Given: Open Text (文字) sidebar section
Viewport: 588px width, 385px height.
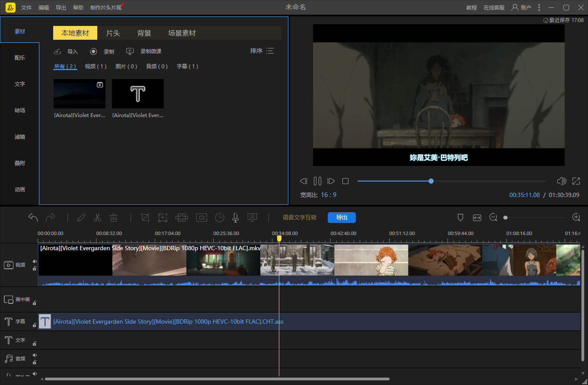Looking at the screenshot, I should [20, 84].
